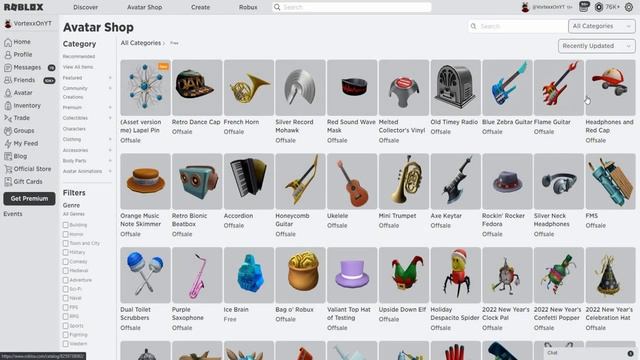Check the Building genre checkbox
The height and width of the screenshot is (360, 640).
pyautogui.click(x=65, y=225)
